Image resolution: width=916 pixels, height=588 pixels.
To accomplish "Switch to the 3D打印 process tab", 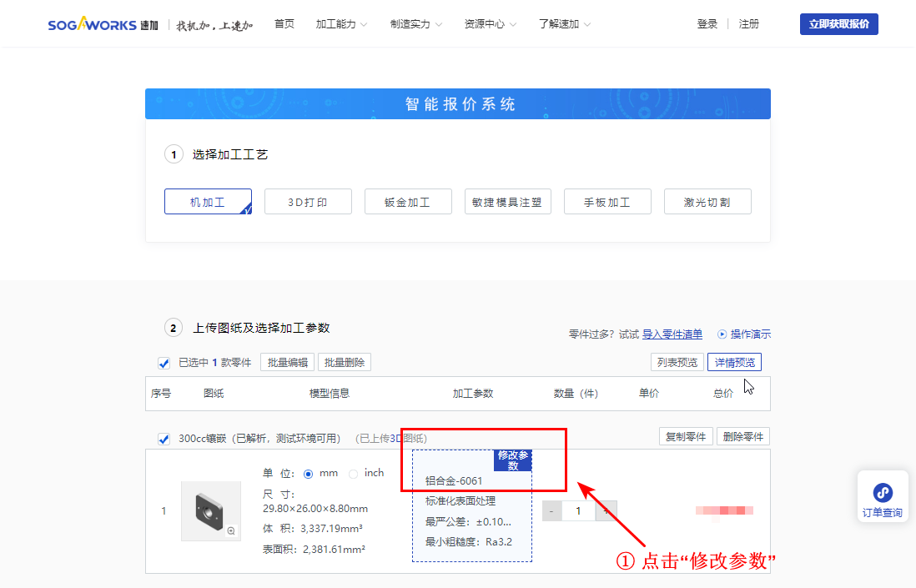I will pos(308,201).
